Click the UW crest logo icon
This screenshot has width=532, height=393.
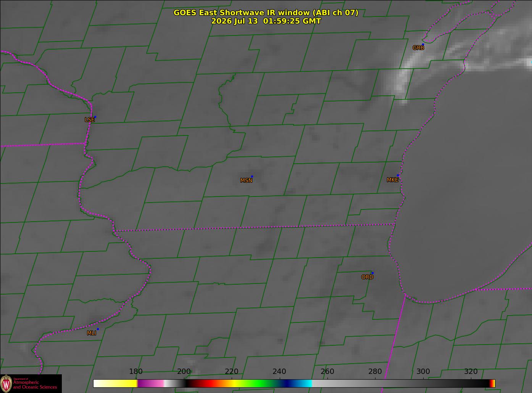click(x=6, y=383)
